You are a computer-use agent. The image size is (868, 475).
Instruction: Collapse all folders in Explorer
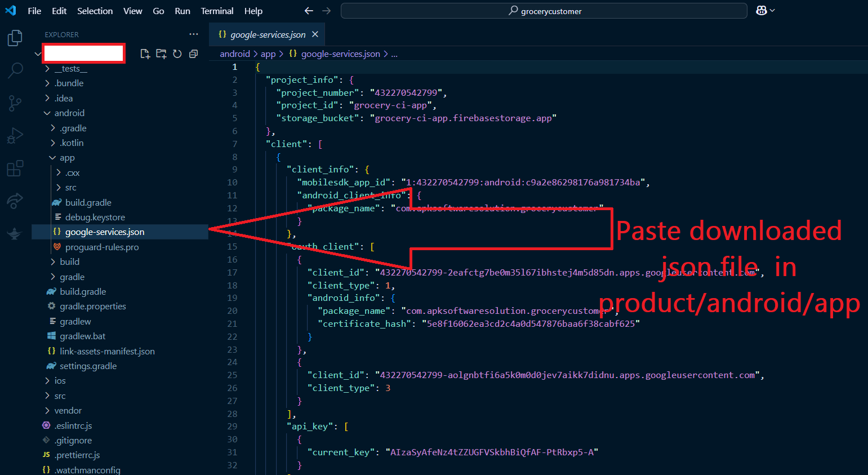(x=193, y=54)
